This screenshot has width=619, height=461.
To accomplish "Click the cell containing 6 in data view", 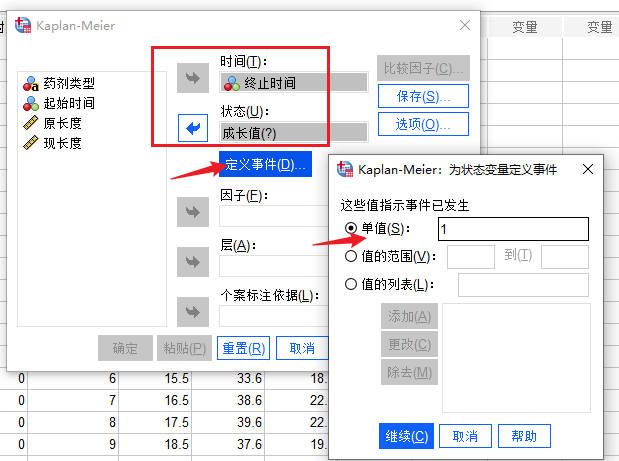I will click(x=73, y=378).
